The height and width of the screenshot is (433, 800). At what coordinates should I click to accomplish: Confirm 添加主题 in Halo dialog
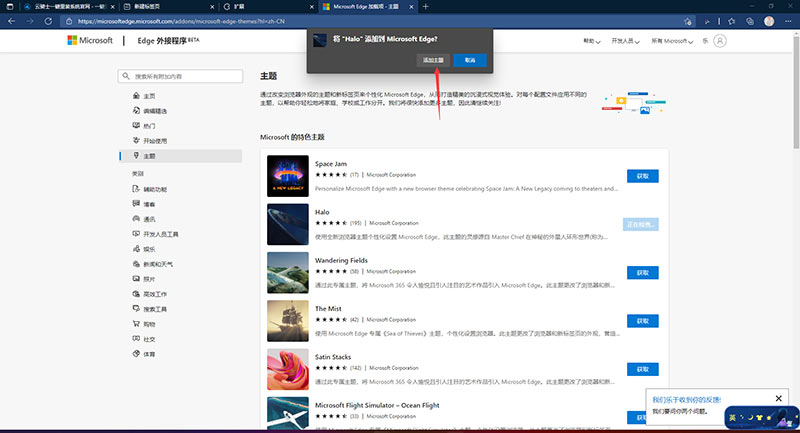[x=433, y=60]
